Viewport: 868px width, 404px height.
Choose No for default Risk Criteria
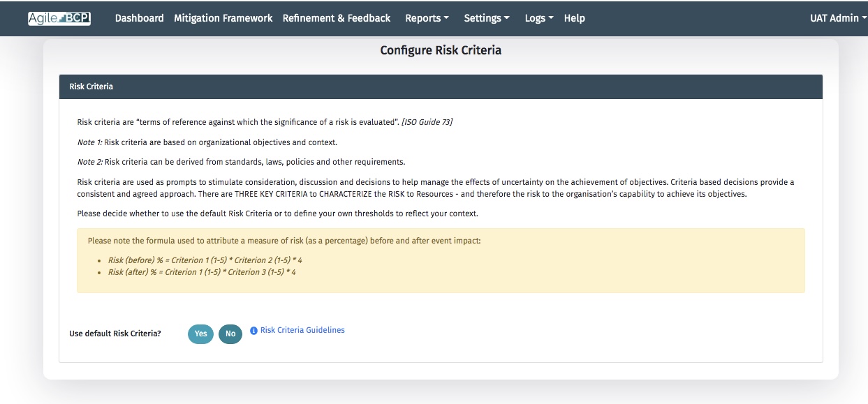click(x=230, y=334)
